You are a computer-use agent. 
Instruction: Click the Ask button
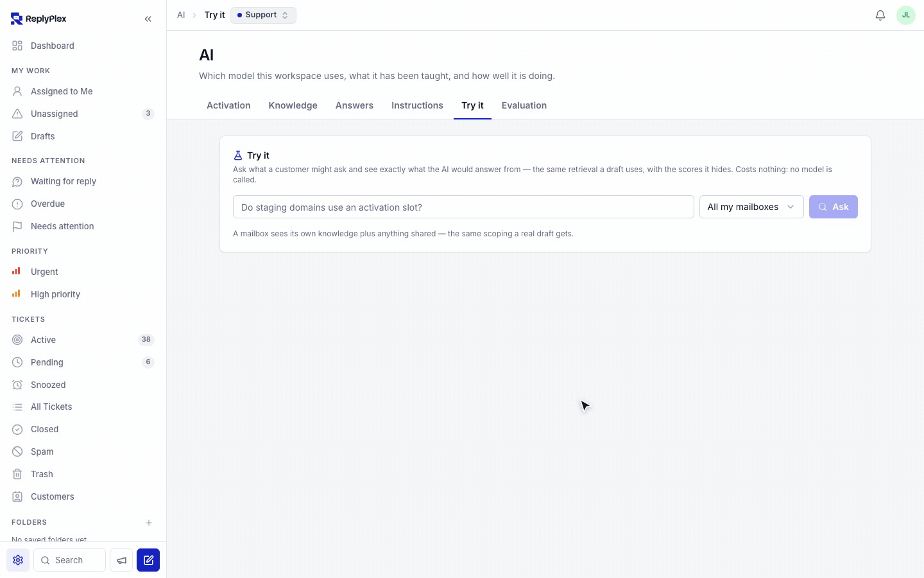tap(834, 207)
